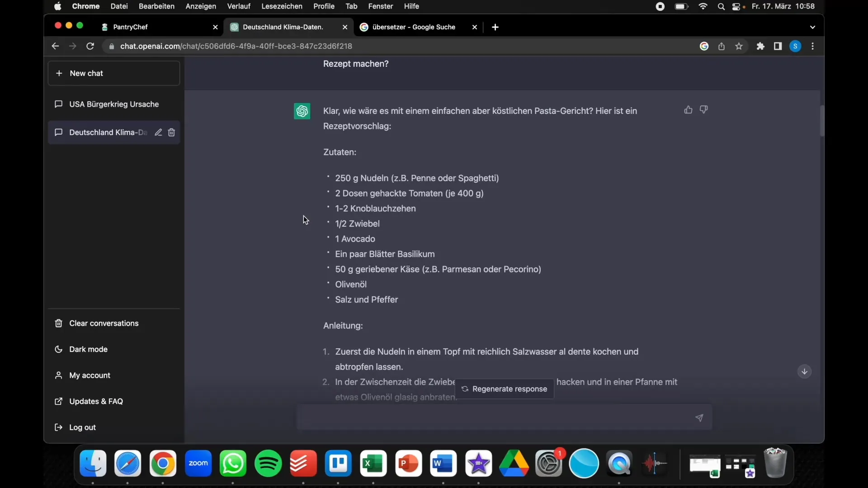Select USA Bürgerkrieg Ursache conversation
The width and height of the screenshot is (868, 488).
(x=113, y=103)
